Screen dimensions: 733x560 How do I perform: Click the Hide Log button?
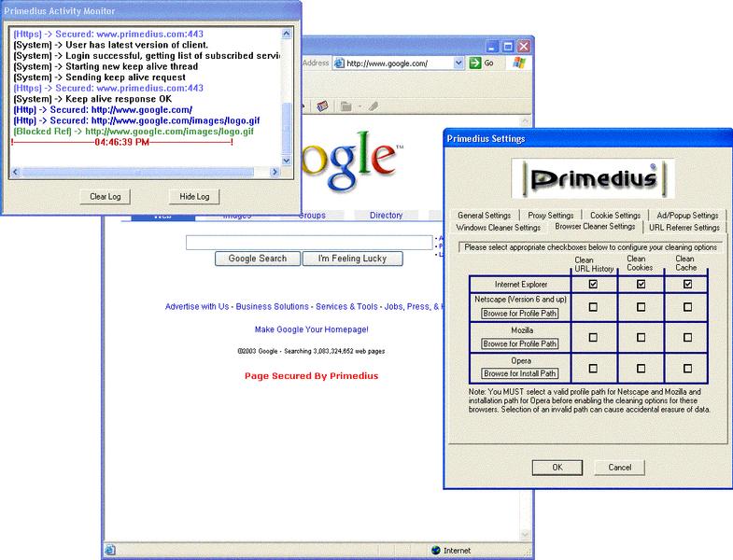(194, 197)
